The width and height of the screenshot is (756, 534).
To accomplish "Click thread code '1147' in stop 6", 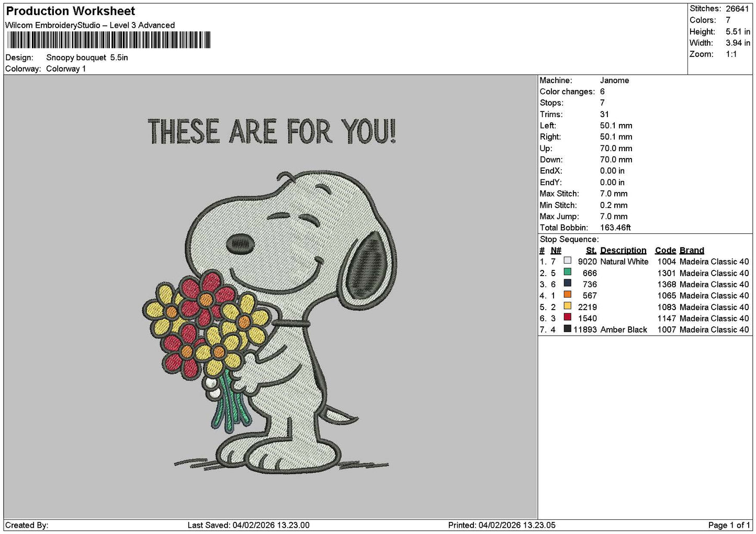I will pos(667,318).
